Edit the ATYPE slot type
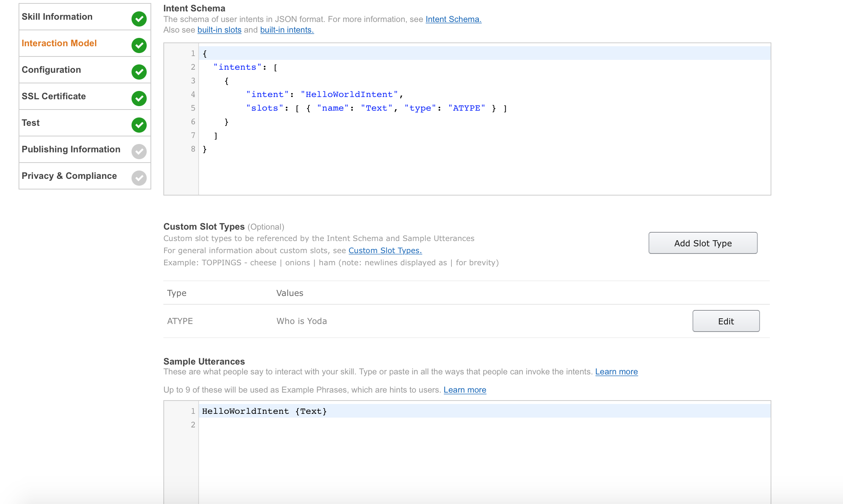Image resolution: width=843 pixels, height=504 pixels. (x=725, y=321)
